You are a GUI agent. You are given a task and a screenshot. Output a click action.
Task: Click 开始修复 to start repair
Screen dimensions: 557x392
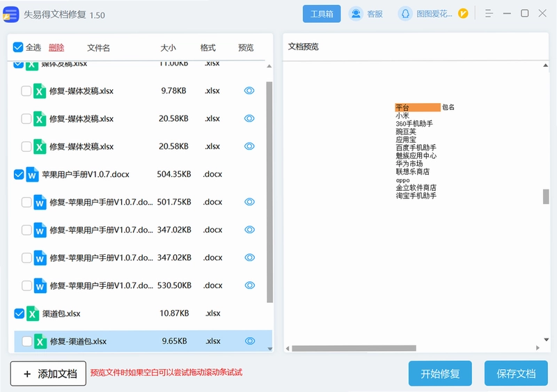[x=440, y=373]
